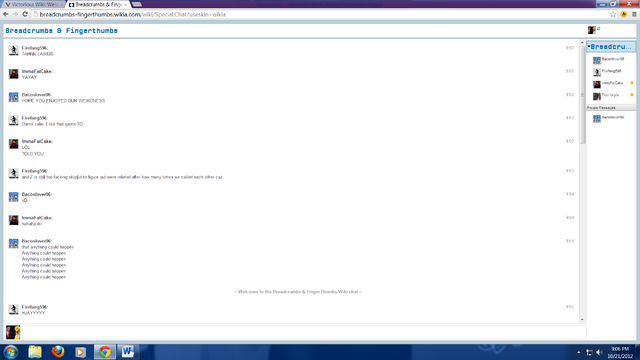
Task: Click ImmaFatCake avatar next to 'hahaha ikr'
Action: click(x=13, y=220)
